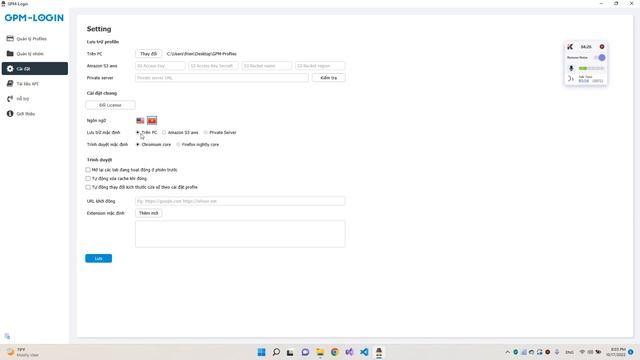The width and height of the screenshot is (640, 360).
Task: Select the Cài đặt sidebar item
Action: pos(35,69)
